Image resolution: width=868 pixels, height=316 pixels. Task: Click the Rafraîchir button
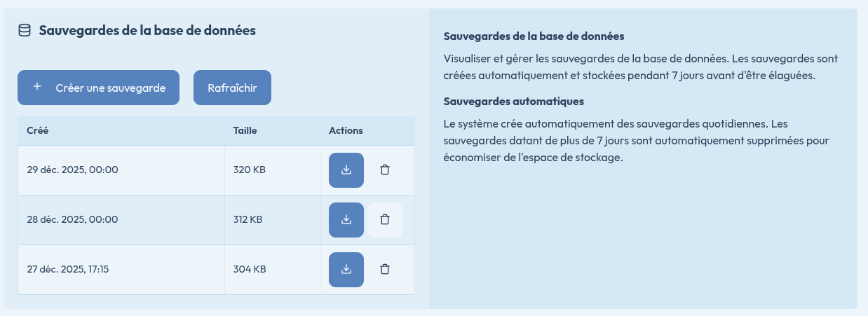pyautogui.click(x=232, y=88)
